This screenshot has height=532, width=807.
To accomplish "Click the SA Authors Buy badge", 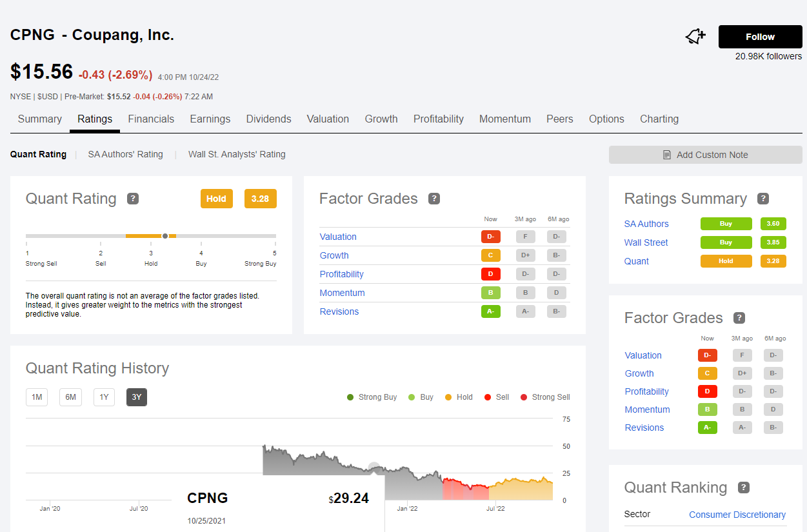I will 726,224.
